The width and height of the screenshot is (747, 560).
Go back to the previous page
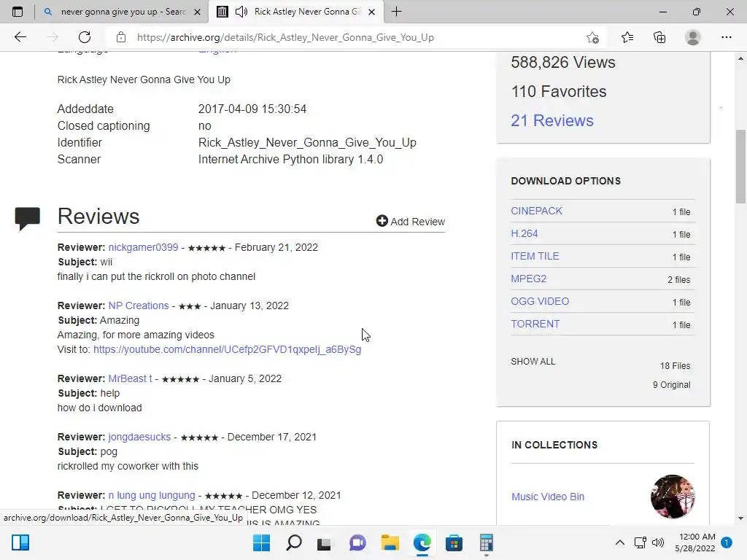20,37
